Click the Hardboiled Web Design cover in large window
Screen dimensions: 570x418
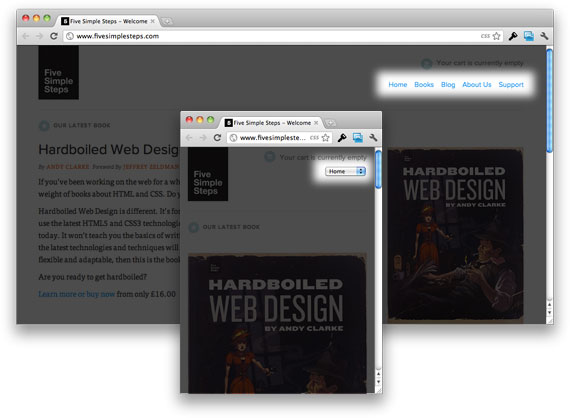pyautogui.click(x=455, y=236)
